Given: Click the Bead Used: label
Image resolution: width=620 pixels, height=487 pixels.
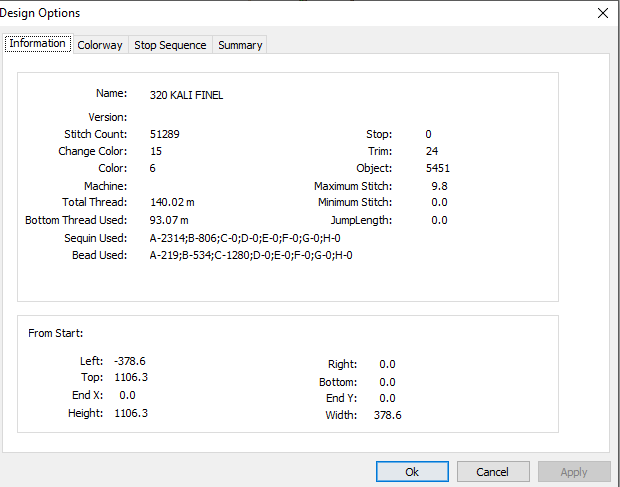Looking at the screenshot, I should [100, 255].
